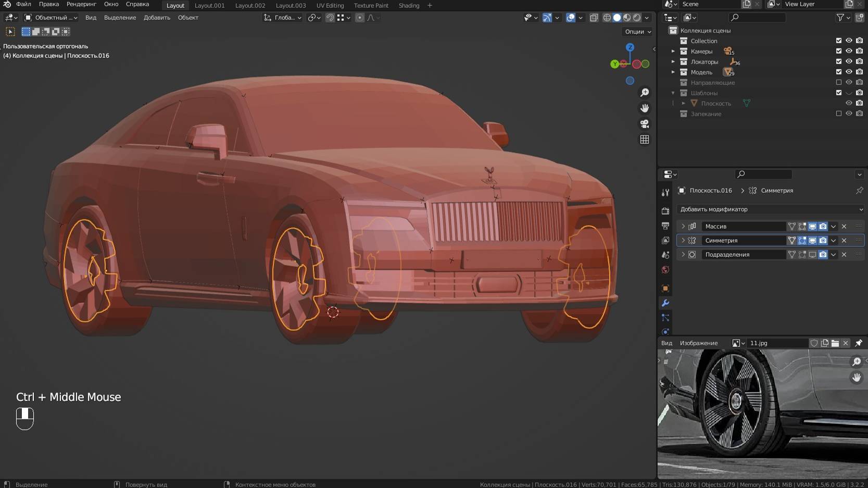Disable Массив modifier in renders
The width and height of the screenshot is (868, 488).
[x=823, y=226]
